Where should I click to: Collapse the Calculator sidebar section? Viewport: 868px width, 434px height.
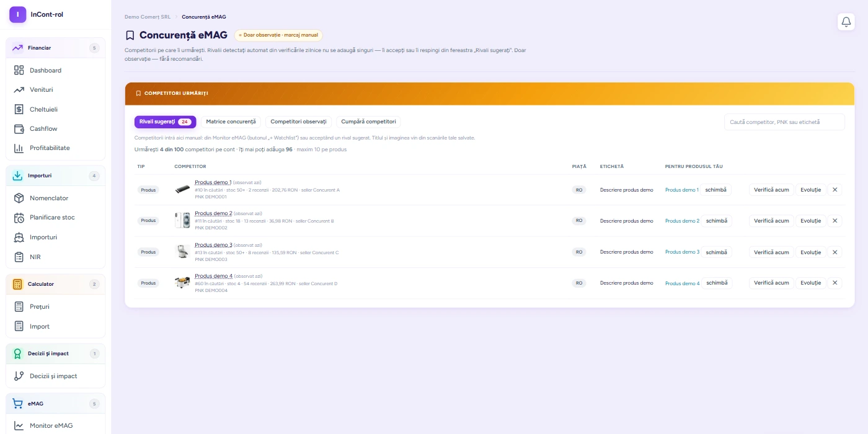pyautogui.click(x=56, y=284)
